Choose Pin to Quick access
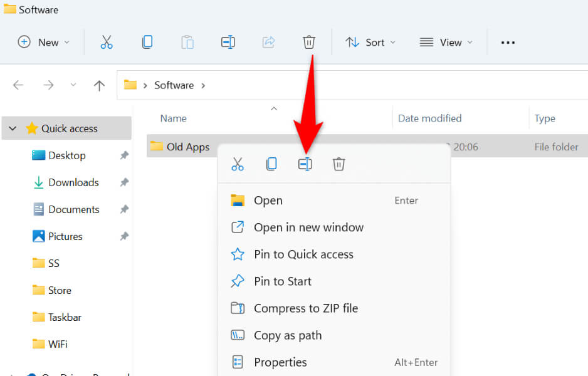Image resolution: width=588 pixels, height=376 pixels. [334, 254]
